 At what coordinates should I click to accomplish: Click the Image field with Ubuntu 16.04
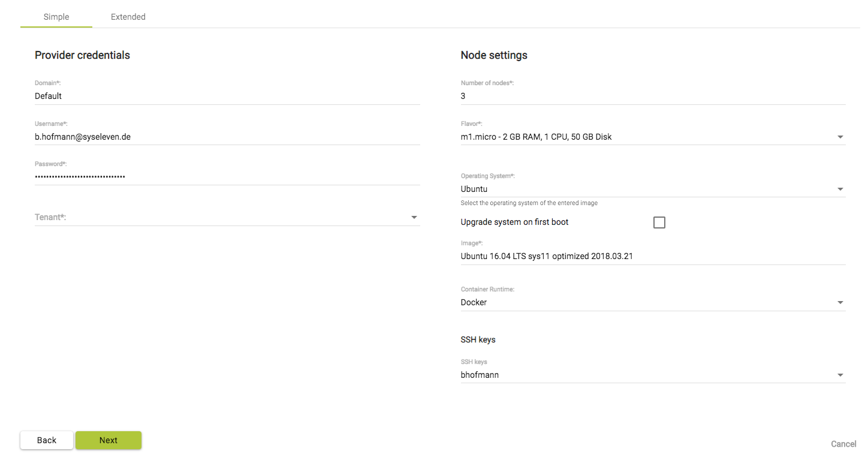click(x=599, y=256)
